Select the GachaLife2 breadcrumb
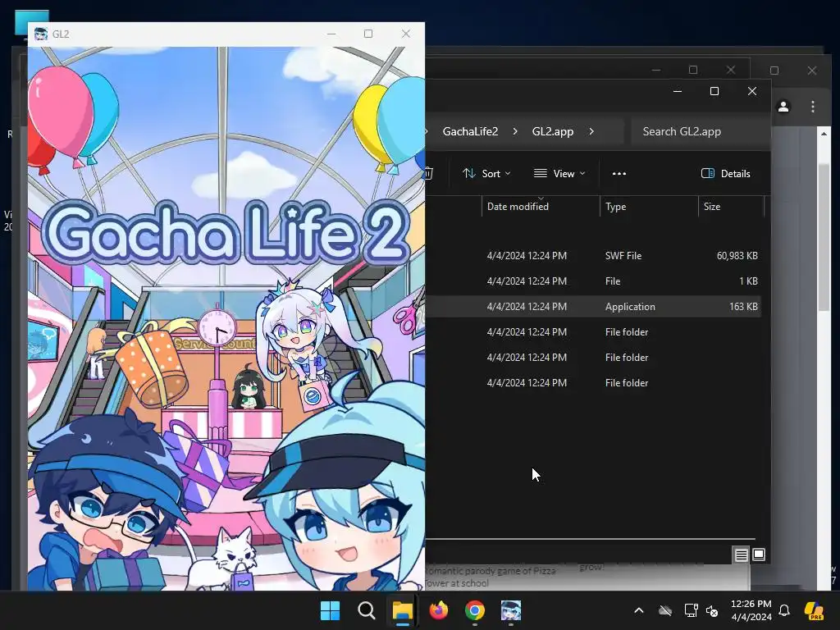Viewport: 840px width, 630px height. [470, 131]
